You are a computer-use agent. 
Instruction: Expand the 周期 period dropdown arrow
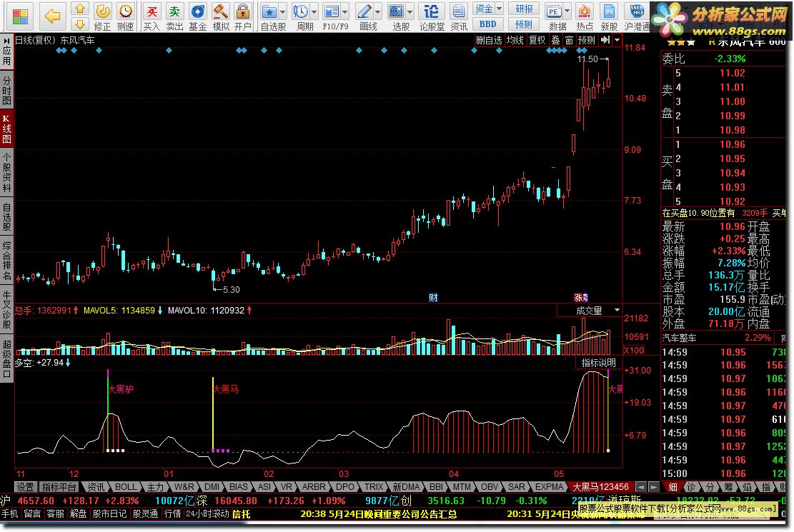pos(314,11)
